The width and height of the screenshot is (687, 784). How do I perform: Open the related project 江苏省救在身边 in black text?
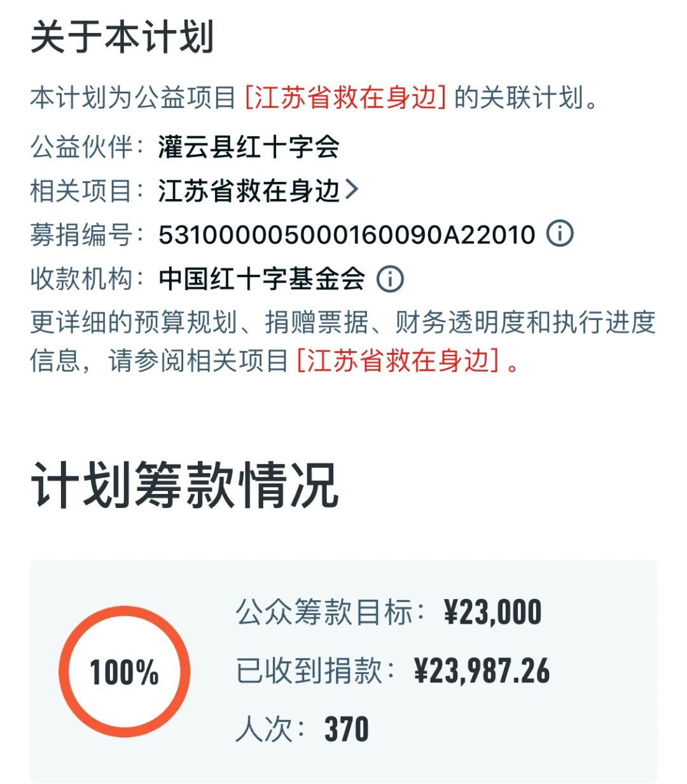pos(249,190)
